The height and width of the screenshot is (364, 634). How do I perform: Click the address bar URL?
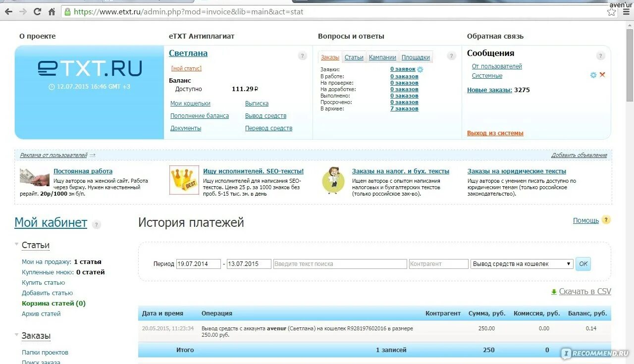tap(188, 12)
